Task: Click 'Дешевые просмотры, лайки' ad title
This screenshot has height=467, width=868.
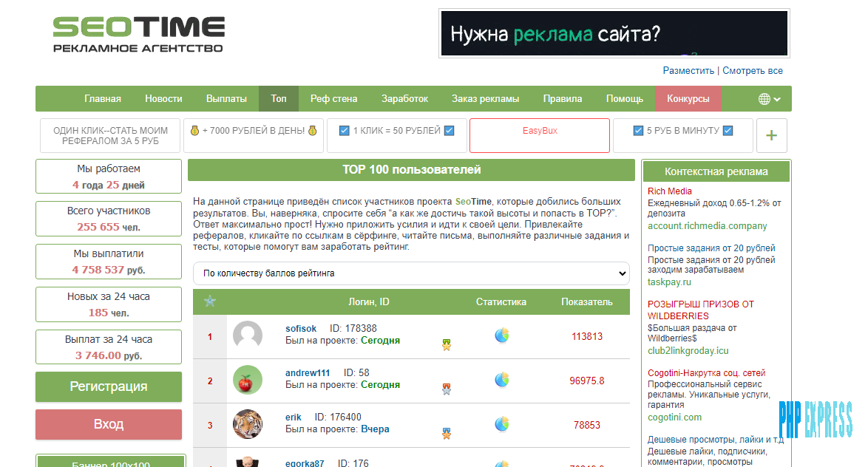Action: coord(715,440)
